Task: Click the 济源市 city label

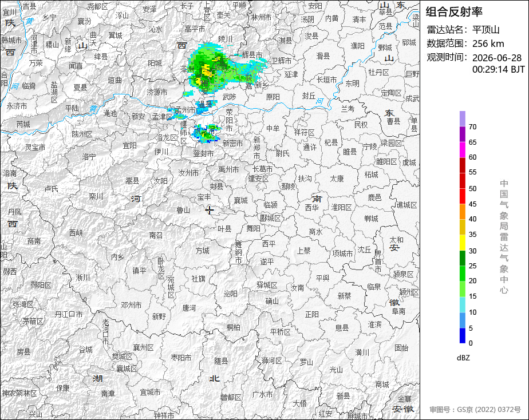Action: [x=157, y=92]
